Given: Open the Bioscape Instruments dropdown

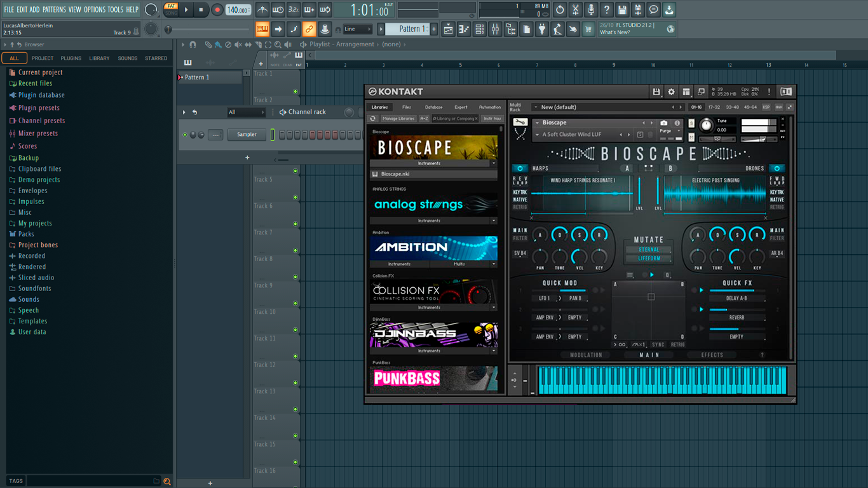Looking at the screenshot, I should (x=493, y=163).
